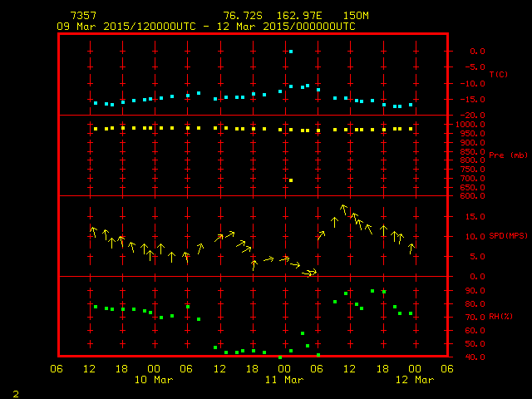
Task: Select the latitude value 76.72S
Action: click(x=243, y=16)
